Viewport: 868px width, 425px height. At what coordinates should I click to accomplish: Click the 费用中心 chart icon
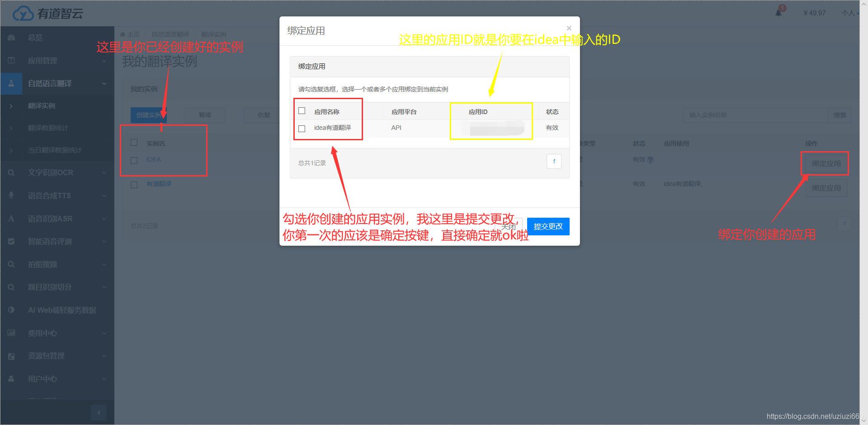click(x=11, y=333)
